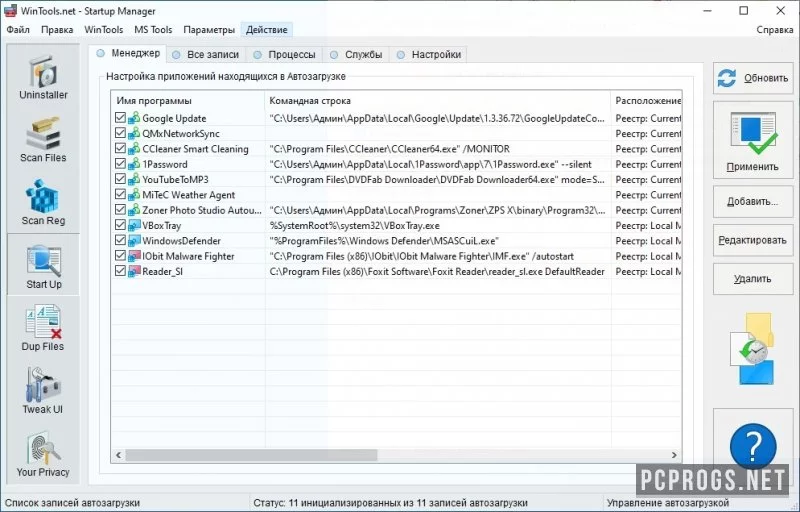Select the Start Up tool
The width and height of the screenshot is (800, 512).
tap(43, 266)
